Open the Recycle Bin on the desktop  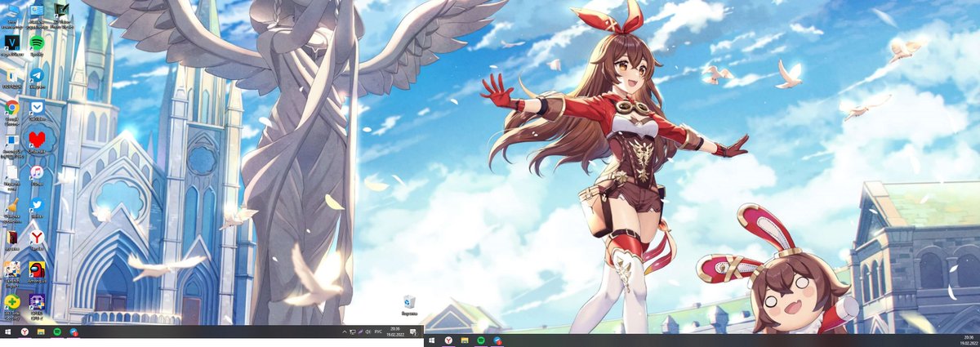click(410, 305)
